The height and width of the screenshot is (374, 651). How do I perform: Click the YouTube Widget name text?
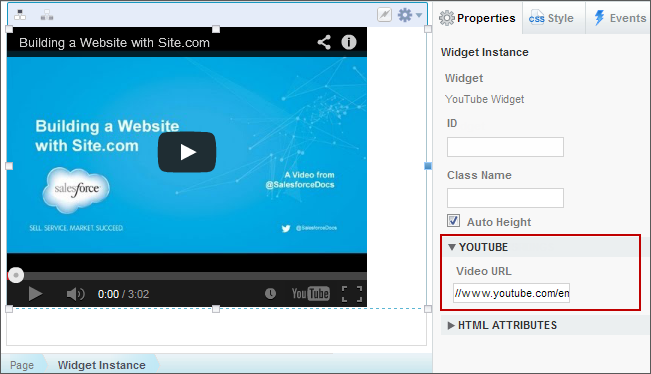pyautogui.click(x=484, y=99)
